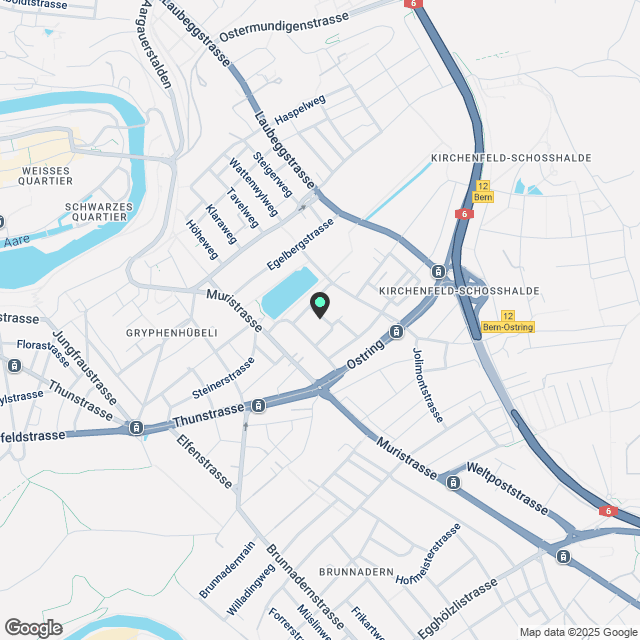Click the Weisses Quartier label
640x640 pixels.
45,176
